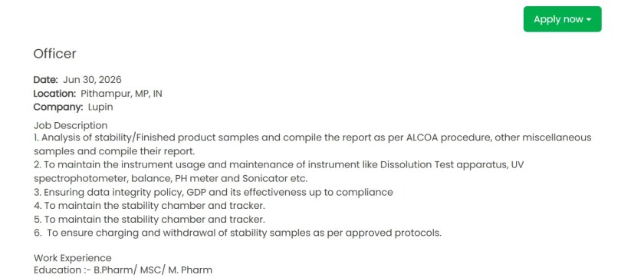The height and width of the screenshot is (278, 644).
Task: Select the Location label text
Action: click(54, 94)
